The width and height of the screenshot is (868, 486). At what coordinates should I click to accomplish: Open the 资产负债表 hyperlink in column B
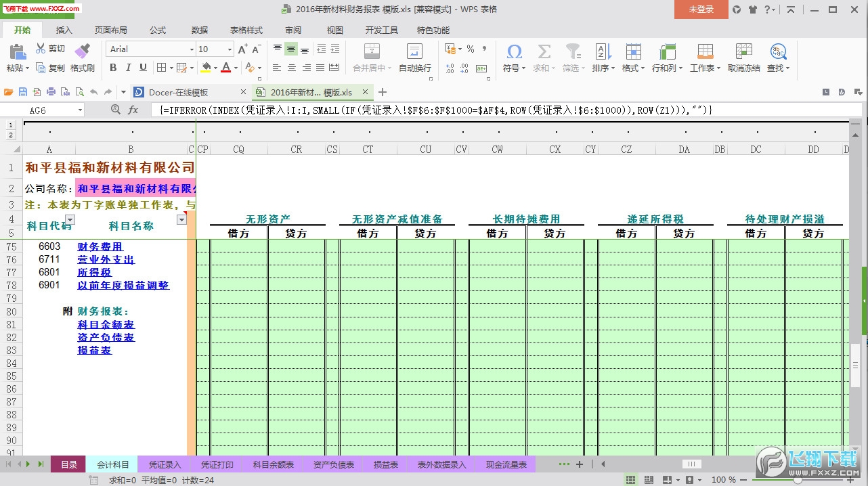[106, 337]
